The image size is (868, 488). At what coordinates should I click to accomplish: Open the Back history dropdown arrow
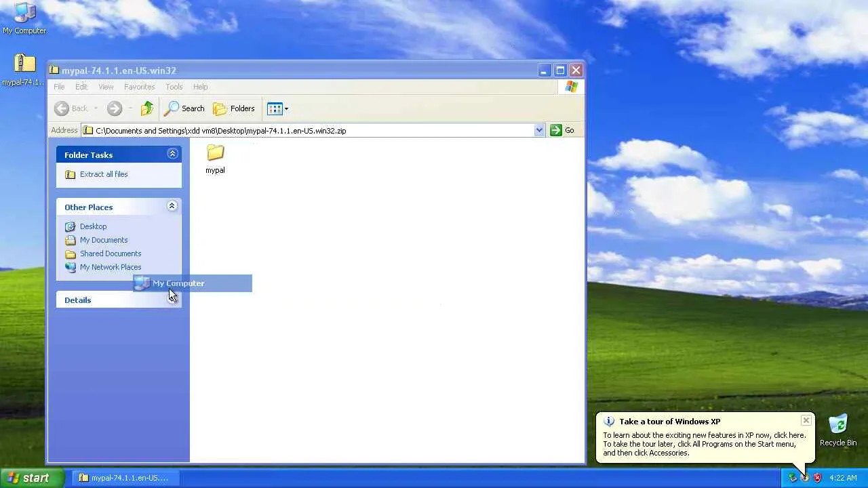96,108
